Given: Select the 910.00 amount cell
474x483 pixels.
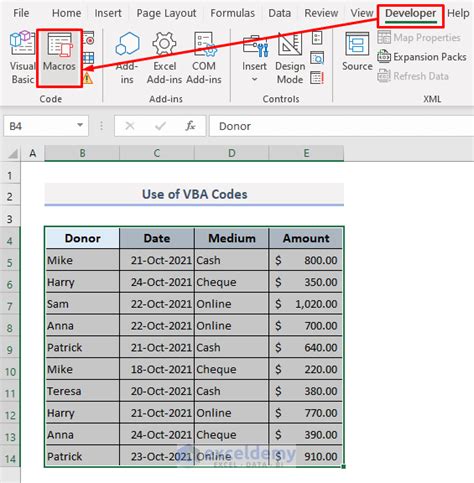Looking at the screenshot, I should click(306, 456).
